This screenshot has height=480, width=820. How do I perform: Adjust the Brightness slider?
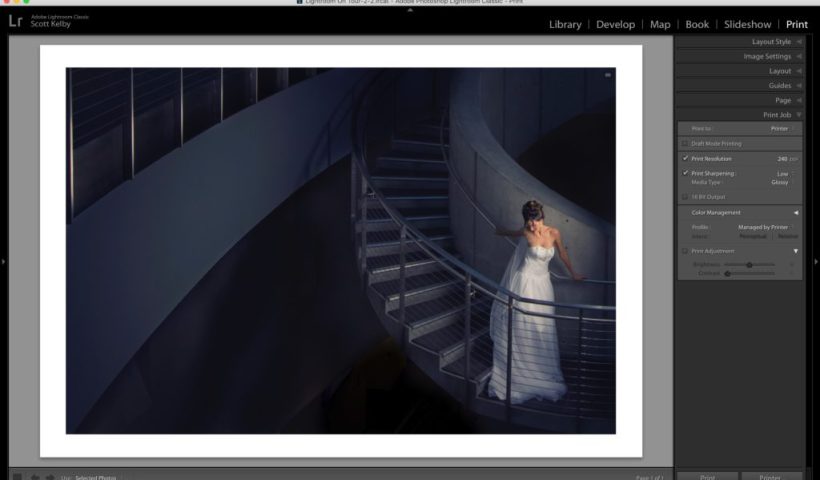[x=749, y=265]
